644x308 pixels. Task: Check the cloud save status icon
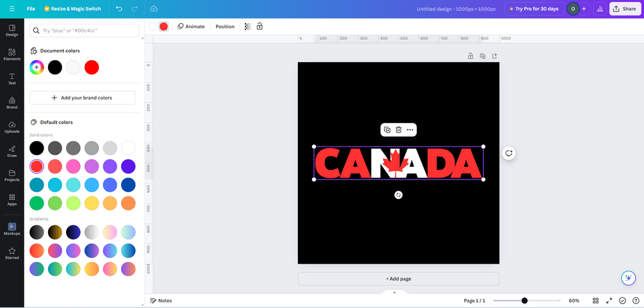[154, 8]
